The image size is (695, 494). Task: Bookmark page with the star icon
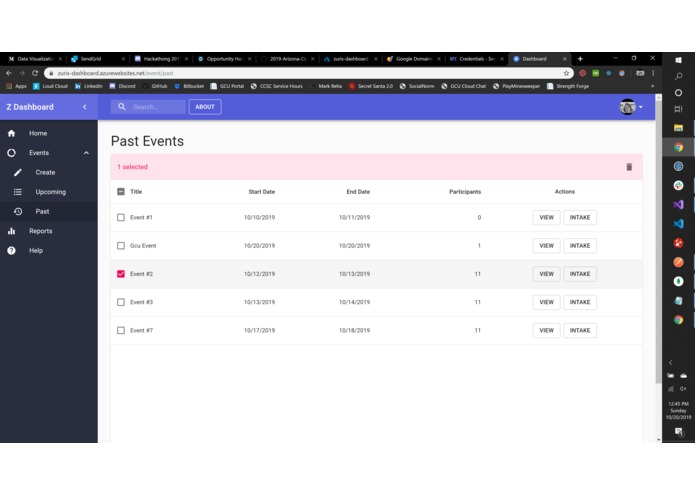tap(566, 73)
